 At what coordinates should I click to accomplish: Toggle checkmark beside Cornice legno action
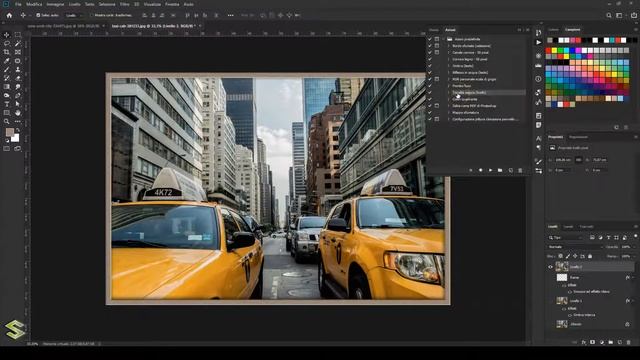(430, 59)
